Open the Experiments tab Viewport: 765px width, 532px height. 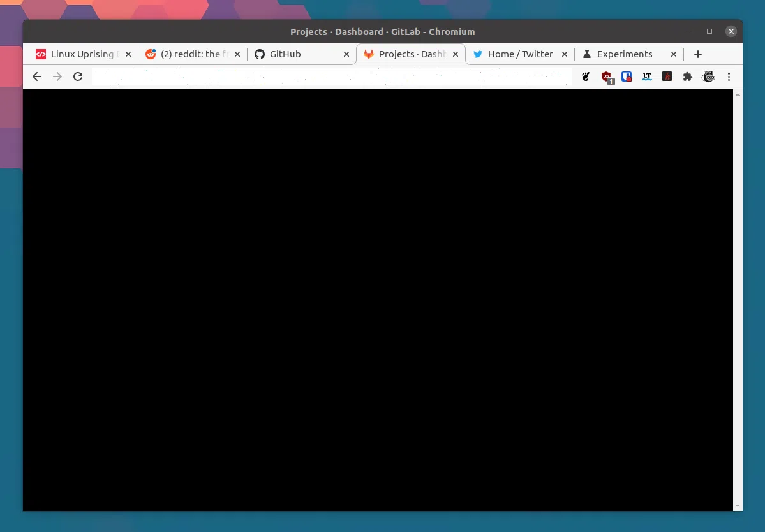[622, 54]
